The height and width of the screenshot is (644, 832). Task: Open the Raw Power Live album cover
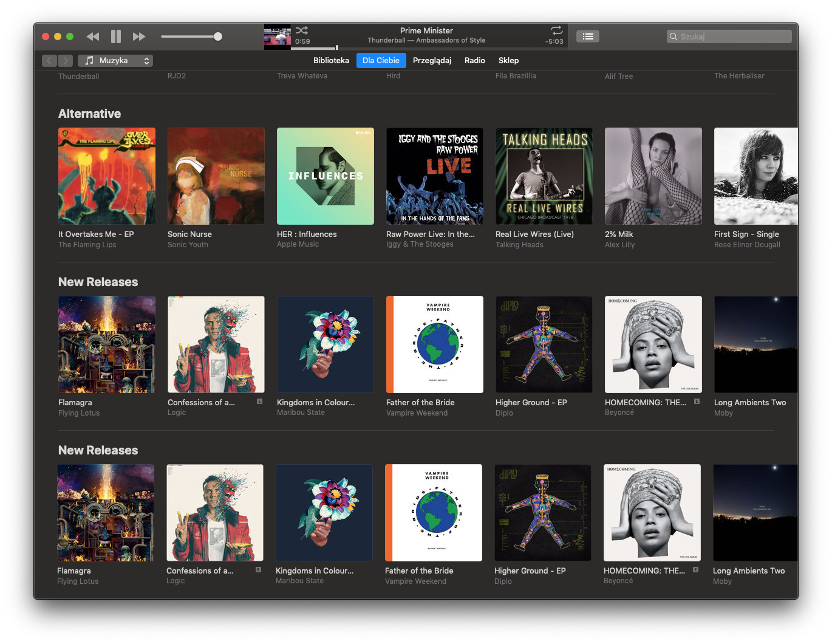435,176
